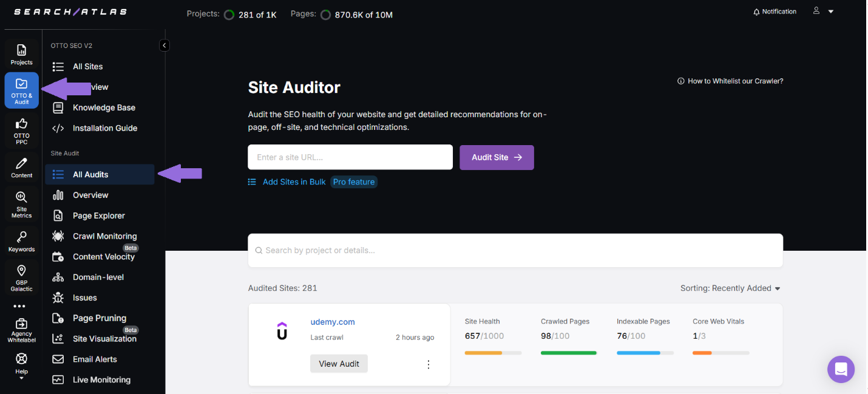Click the Indexable Pages progress bar

[x=645, y=353]
